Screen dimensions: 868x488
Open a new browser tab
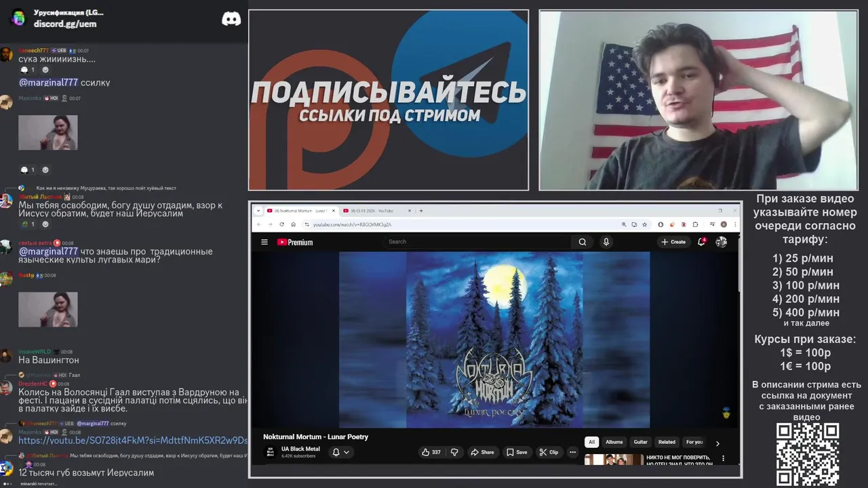(421, 211)
